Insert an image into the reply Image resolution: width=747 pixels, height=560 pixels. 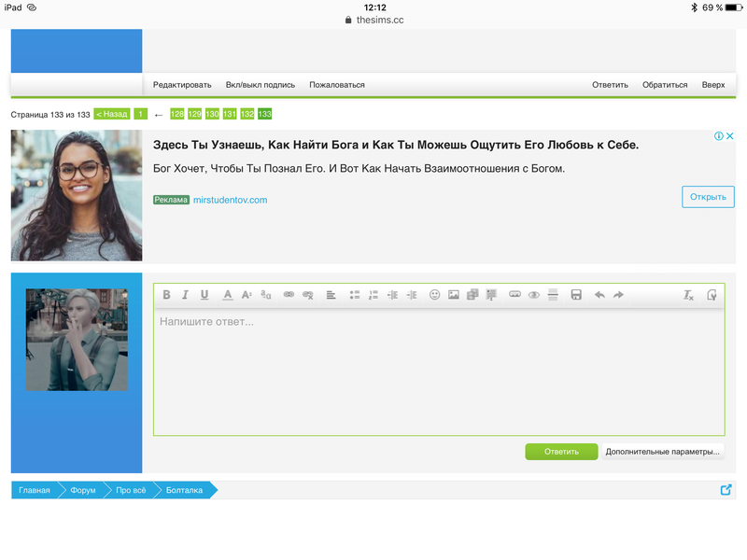[x=454, y=295]
